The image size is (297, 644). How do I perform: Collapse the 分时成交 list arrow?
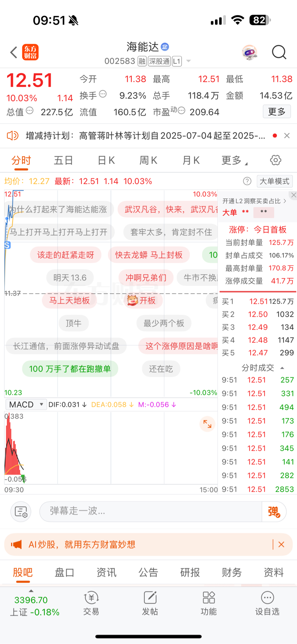(282, 368)
